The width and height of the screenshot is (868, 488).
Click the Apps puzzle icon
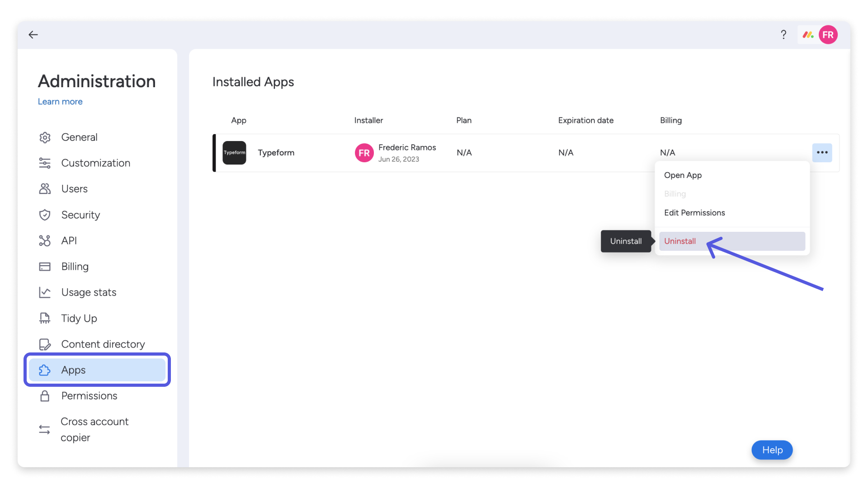pos(45,370)
